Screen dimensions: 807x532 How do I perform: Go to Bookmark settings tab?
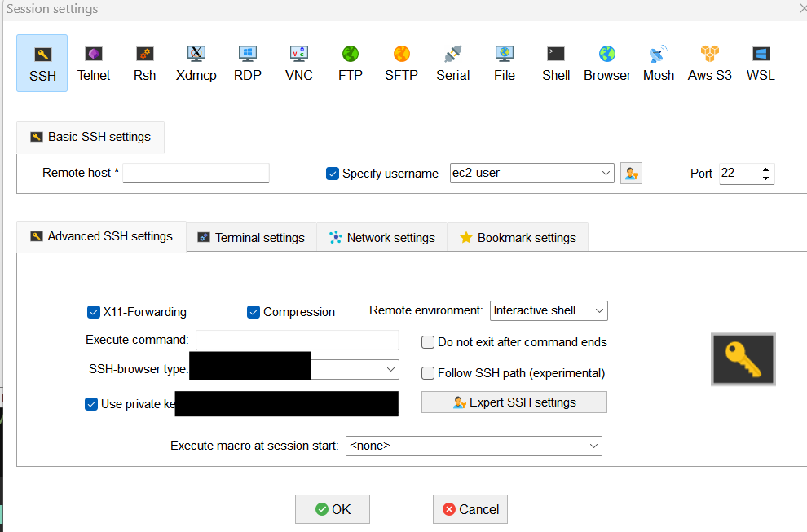(518, 238)
